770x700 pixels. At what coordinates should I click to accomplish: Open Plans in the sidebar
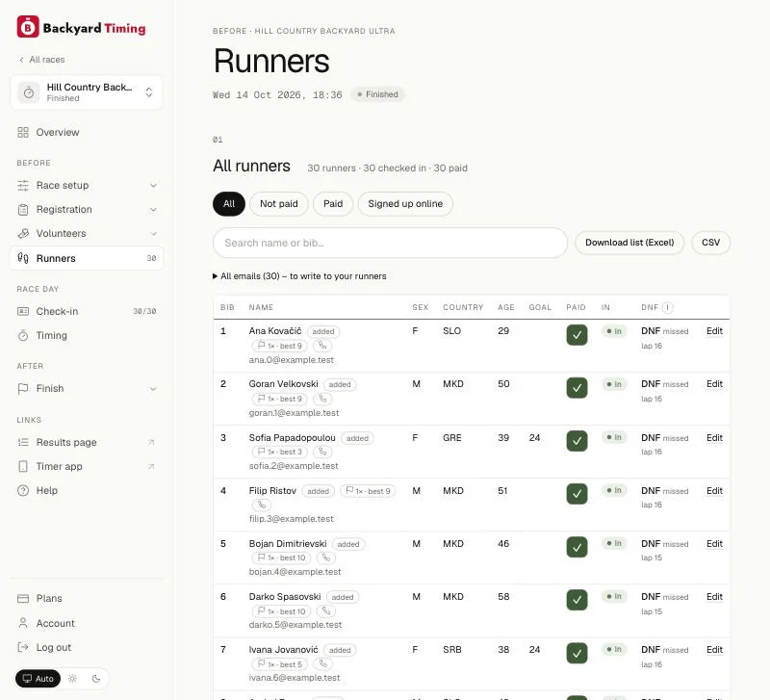pos(87,598)
